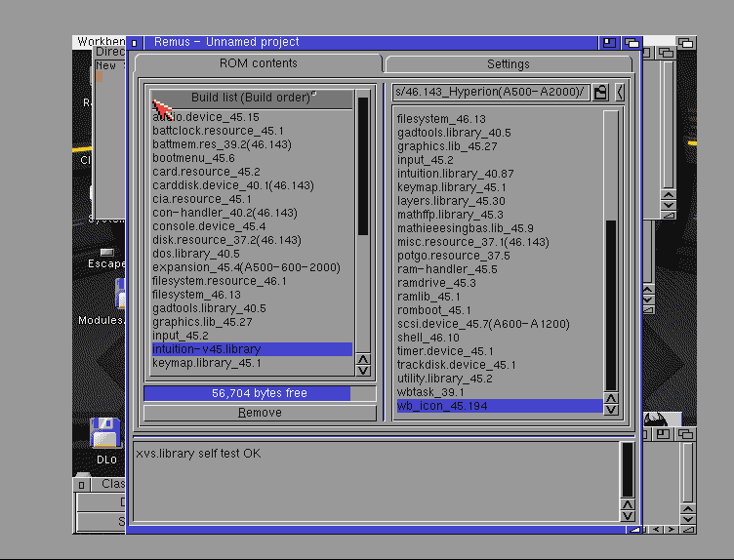Click the folder chooser icon beside path field
Screen dimensions: 734x560
601,93
